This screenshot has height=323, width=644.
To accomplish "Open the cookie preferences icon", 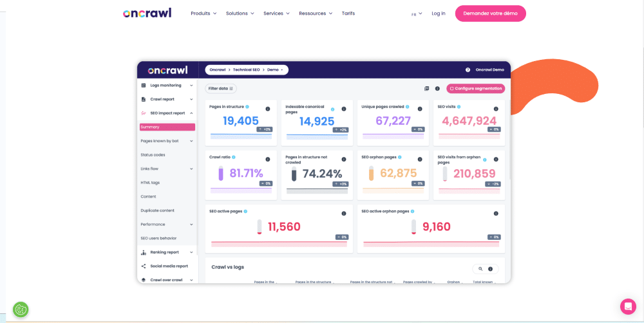I will click(21, 309).
